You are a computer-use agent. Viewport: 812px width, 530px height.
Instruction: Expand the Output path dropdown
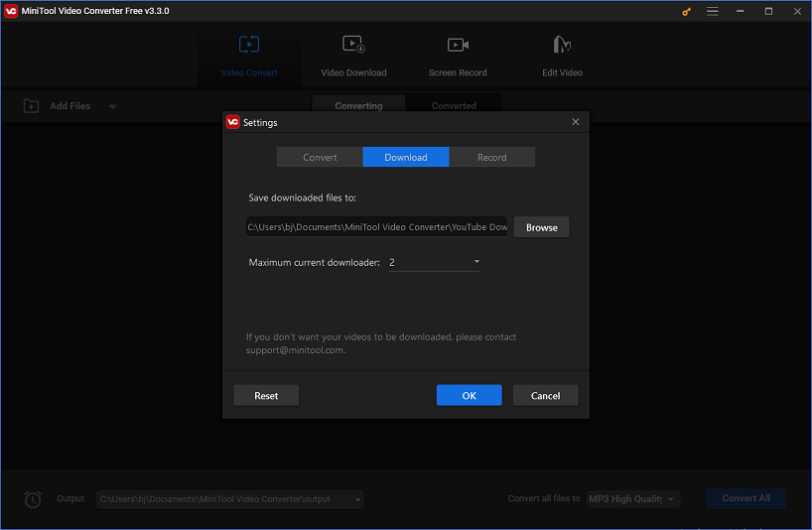pyautogui.click(x=357, y=499)
